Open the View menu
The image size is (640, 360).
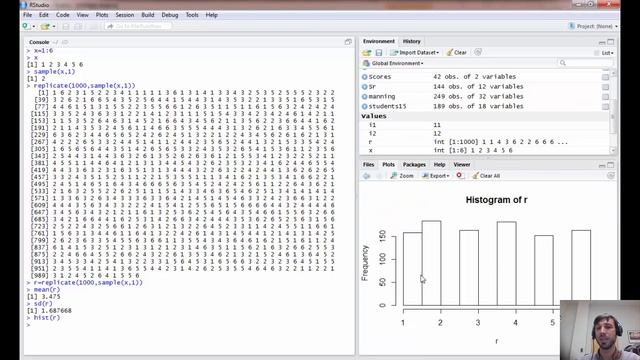(82, 15)
